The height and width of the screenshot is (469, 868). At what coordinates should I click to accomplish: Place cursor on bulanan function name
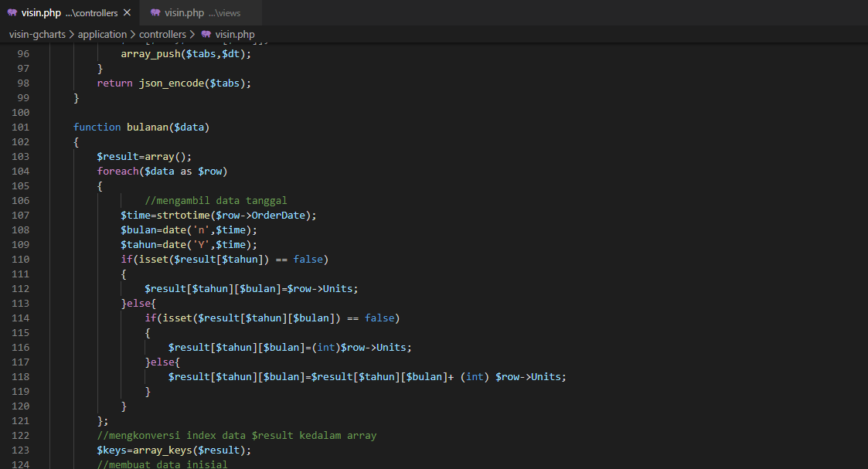pos(148,127)
